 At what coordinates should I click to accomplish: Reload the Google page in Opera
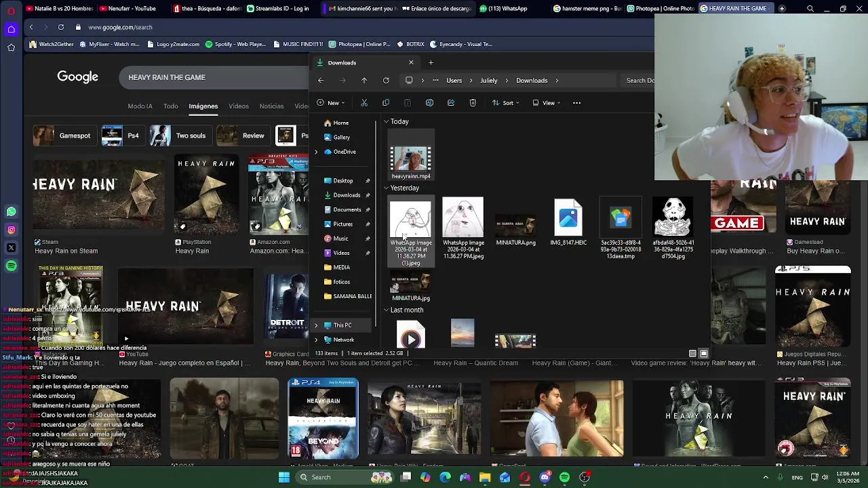(x=61, y=27)
